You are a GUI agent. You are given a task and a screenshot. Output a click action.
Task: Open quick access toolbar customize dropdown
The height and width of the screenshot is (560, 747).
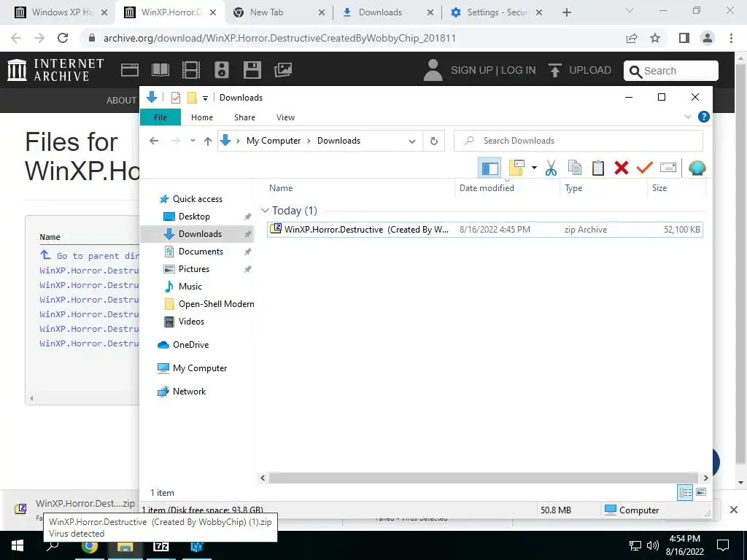tap(205, 98)
